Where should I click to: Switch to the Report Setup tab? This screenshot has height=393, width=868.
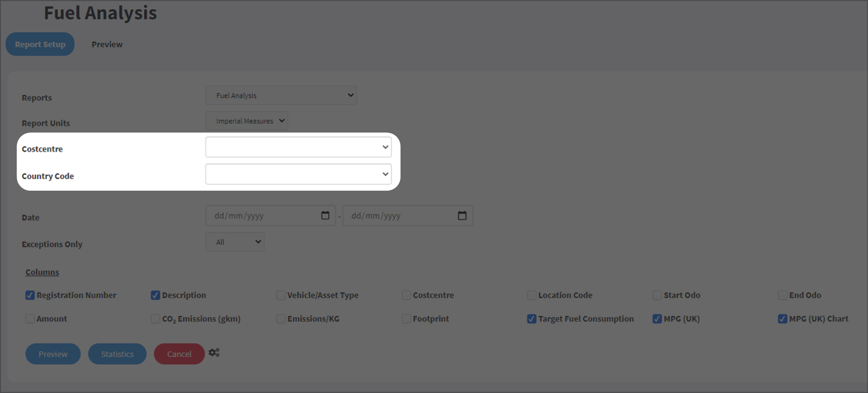click(40, 44)
